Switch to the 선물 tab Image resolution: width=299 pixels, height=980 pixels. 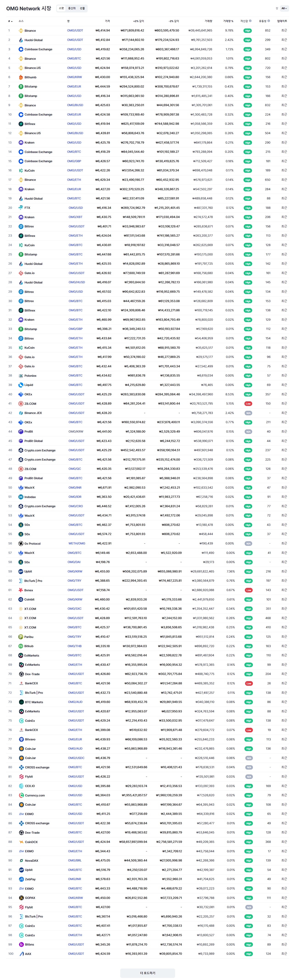pyautogui.click(x=82, y=8)
